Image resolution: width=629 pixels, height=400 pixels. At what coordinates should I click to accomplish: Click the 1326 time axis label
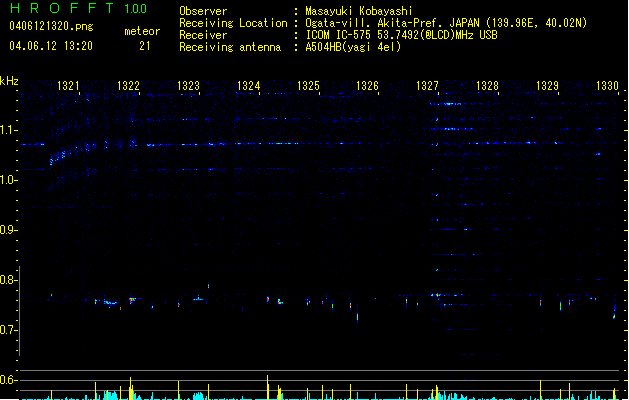point(367,86)
